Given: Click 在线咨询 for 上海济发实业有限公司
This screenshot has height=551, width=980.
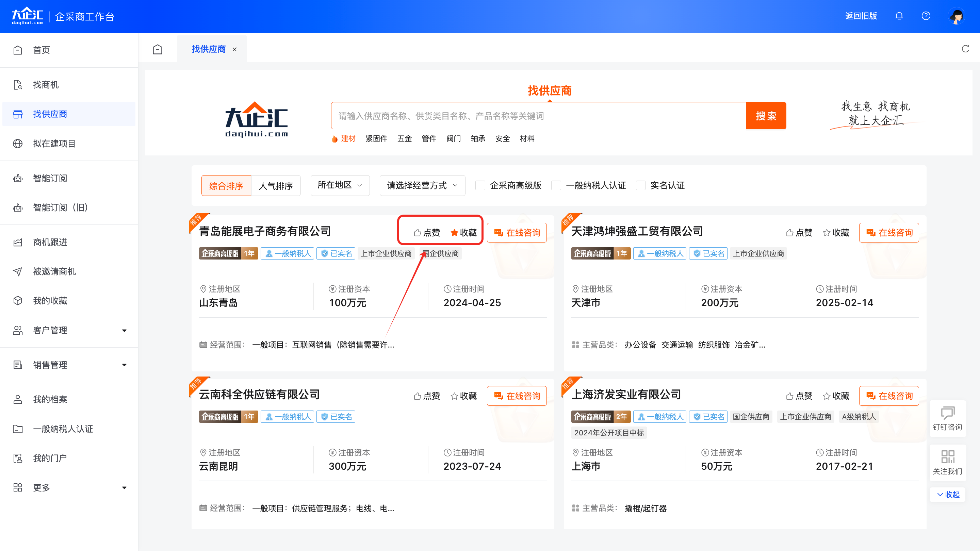Looking at the screenshot, I should [x=889, y=396].
